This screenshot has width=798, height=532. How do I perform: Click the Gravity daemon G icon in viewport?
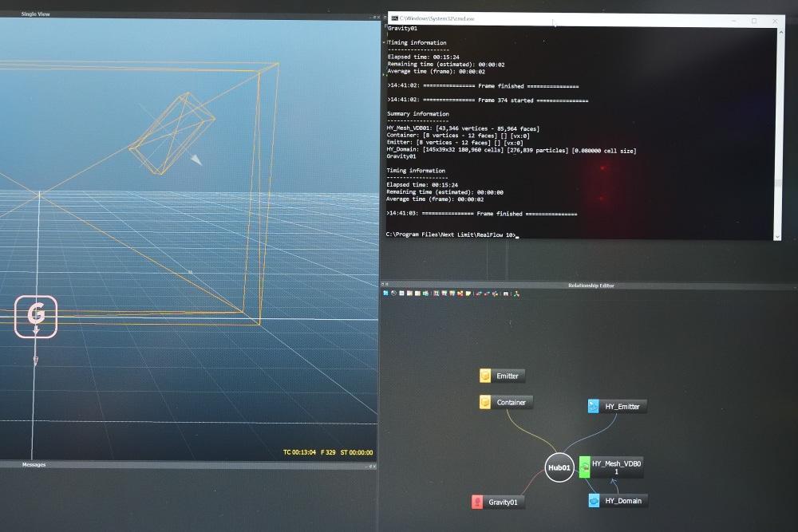click(36, 317)
